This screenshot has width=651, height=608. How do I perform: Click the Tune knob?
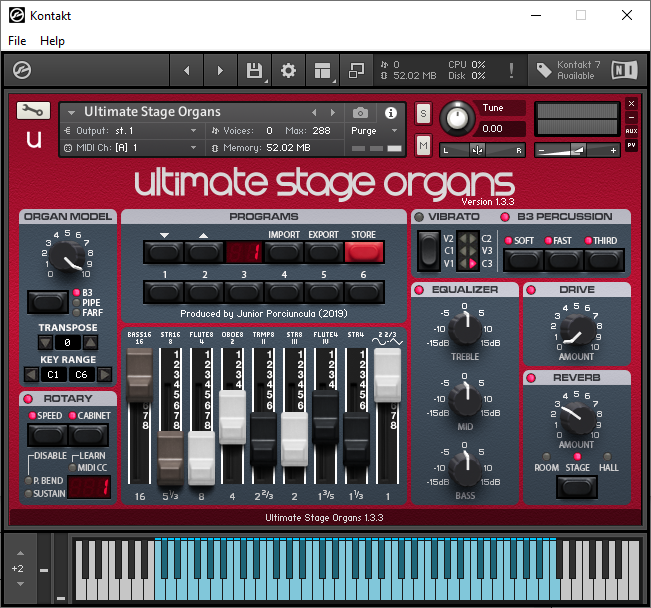tap(457, 118)
